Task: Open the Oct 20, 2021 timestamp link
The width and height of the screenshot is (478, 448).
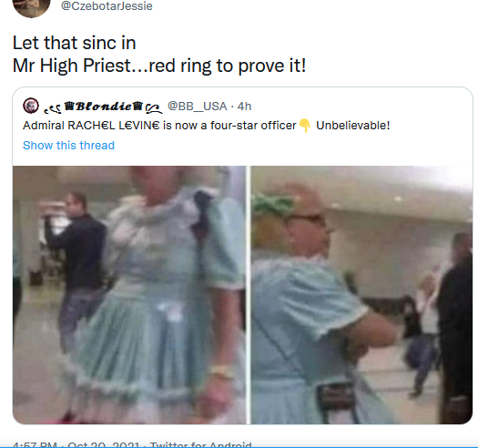Action: (x=104, y=444)
